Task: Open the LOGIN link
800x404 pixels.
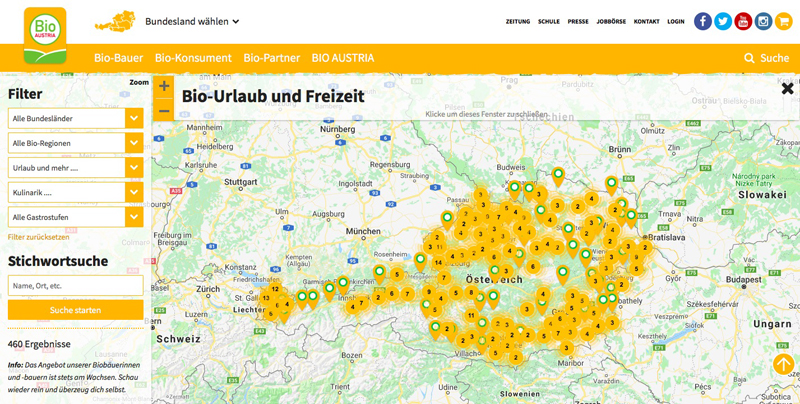Action: 676,21
